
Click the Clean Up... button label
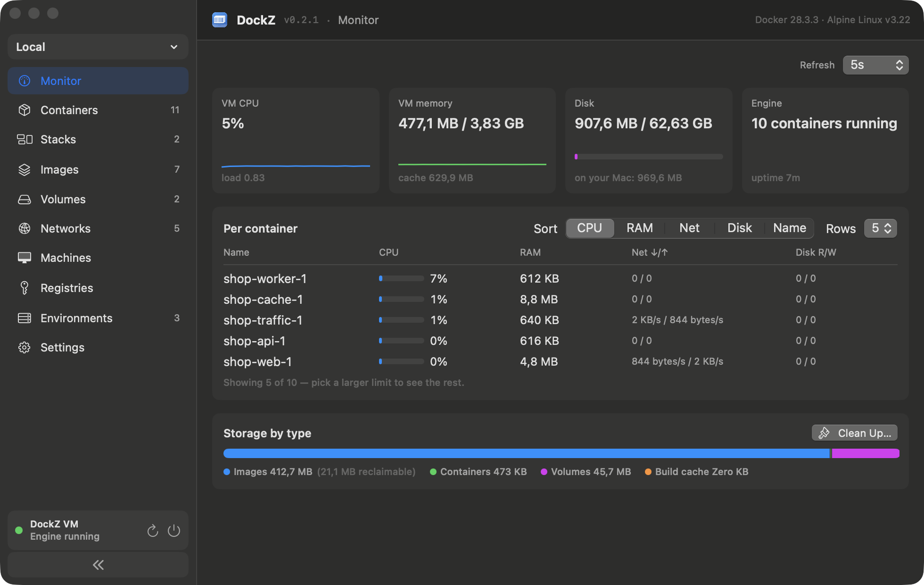click(865, 433)
